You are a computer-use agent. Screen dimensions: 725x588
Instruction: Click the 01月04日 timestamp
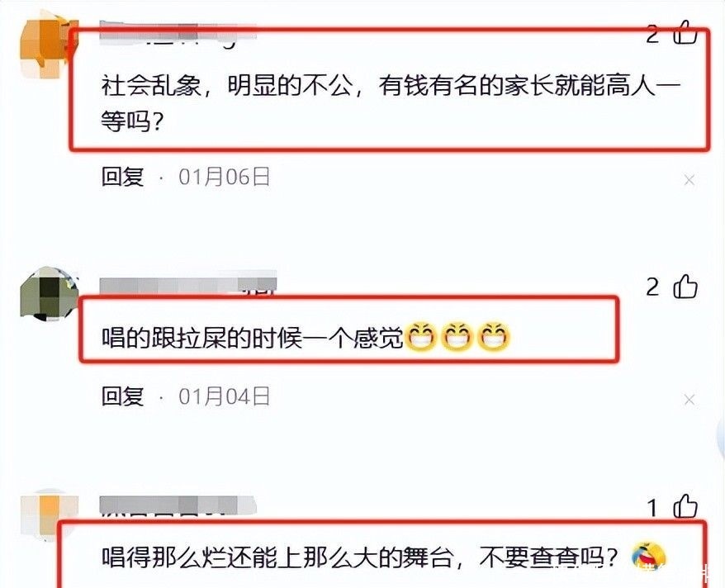(x=225, y=396)
